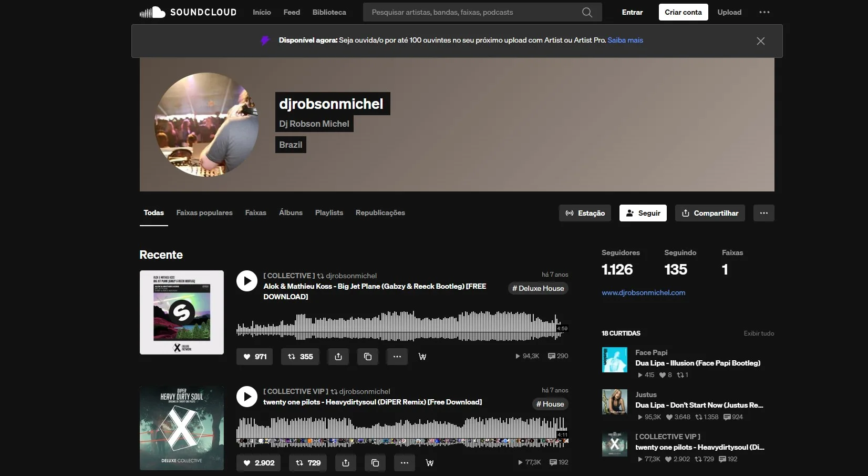
Task: Copy link of Big Jet Plane track
Action: [368, 357]
